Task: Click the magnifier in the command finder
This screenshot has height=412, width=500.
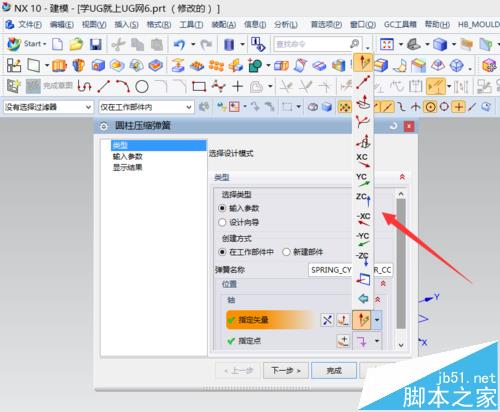Action: pyautogui.click(x=355, y=44)
